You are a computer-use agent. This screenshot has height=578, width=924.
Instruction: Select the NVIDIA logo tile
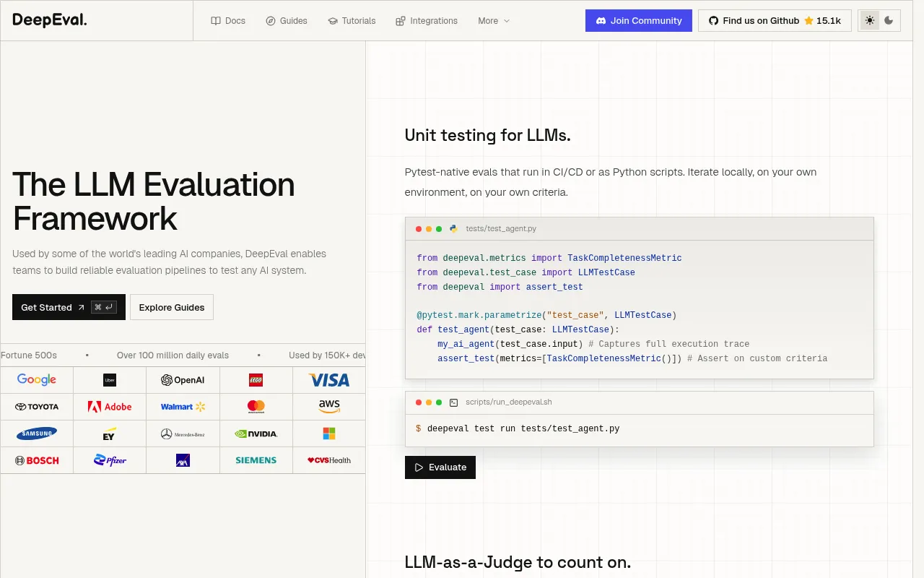coord(256,433)
